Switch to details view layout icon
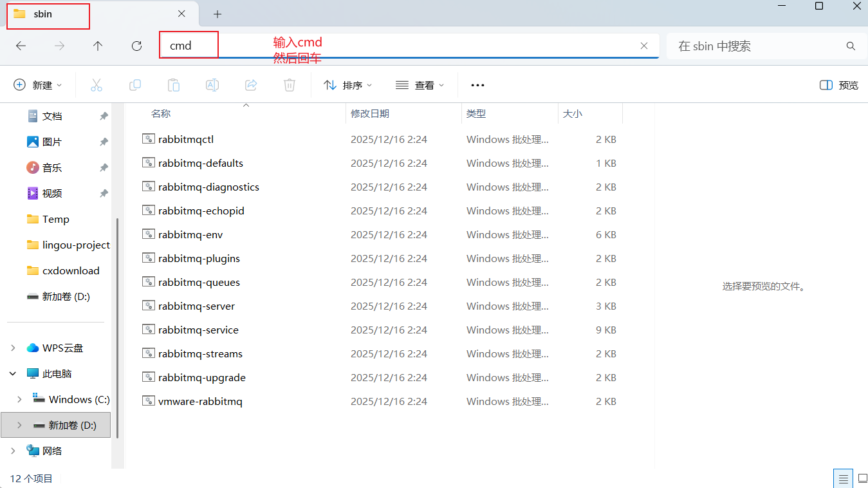The width and height of the screenshot is (868, 488). click(843, 478)
